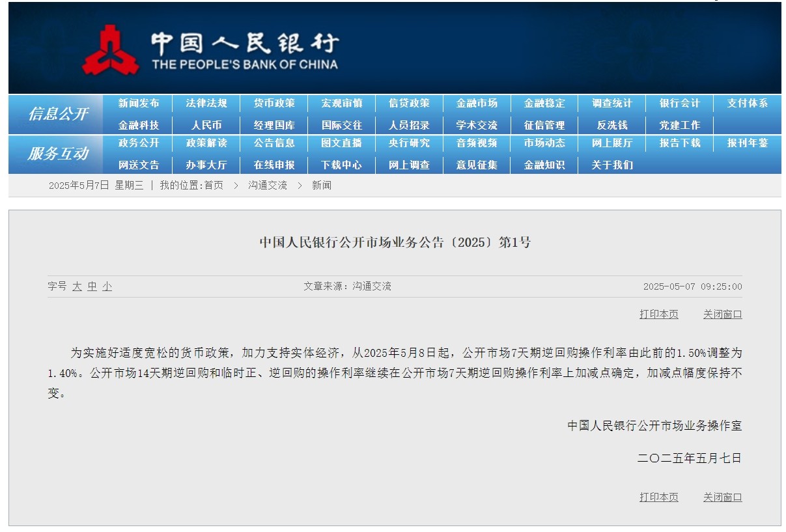The width and height of the screenshot is (786, 532).
Task: Open the 新闻发布 menu item
Action: pos(139,104)
